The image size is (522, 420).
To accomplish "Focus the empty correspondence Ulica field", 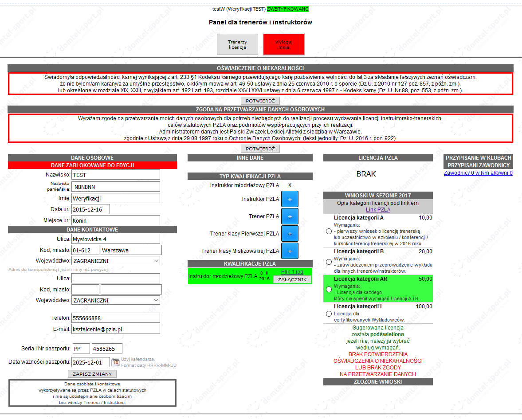I will click(115, 278).
